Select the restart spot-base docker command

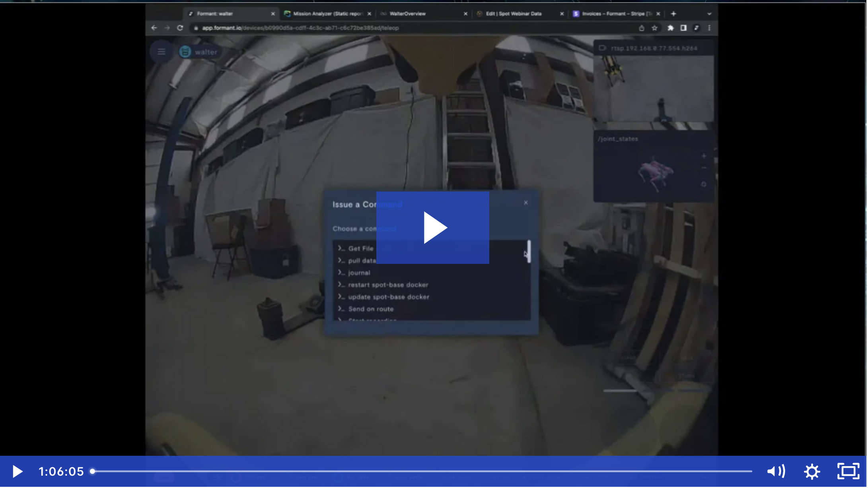pyautogui.click(x=388, y=285)
